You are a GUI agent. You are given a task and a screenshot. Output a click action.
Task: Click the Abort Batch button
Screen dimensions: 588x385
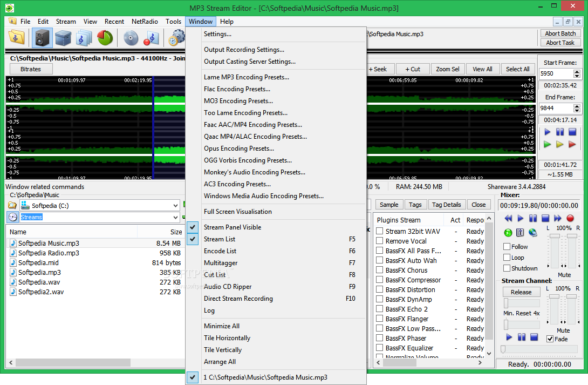pos(560,33)
